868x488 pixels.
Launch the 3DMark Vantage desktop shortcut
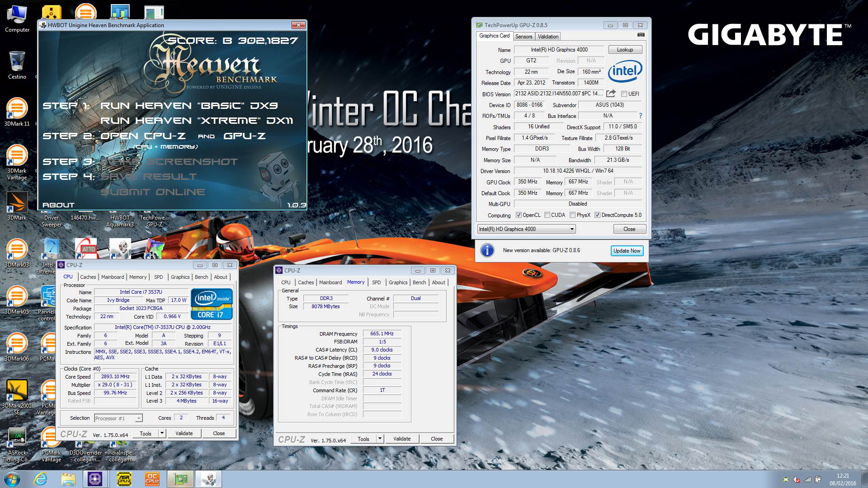click(x=17, y=163)
